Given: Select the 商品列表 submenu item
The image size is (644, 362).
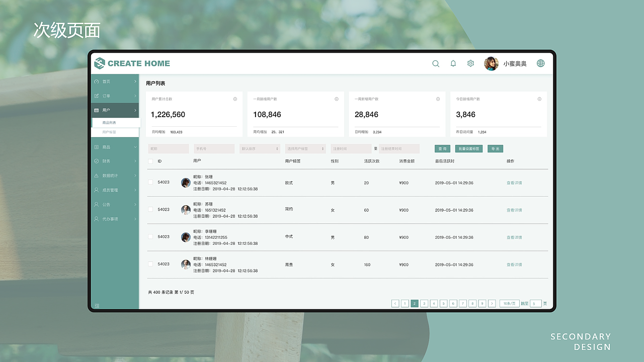Looking at the screenshot, I should tap(116, 123).
